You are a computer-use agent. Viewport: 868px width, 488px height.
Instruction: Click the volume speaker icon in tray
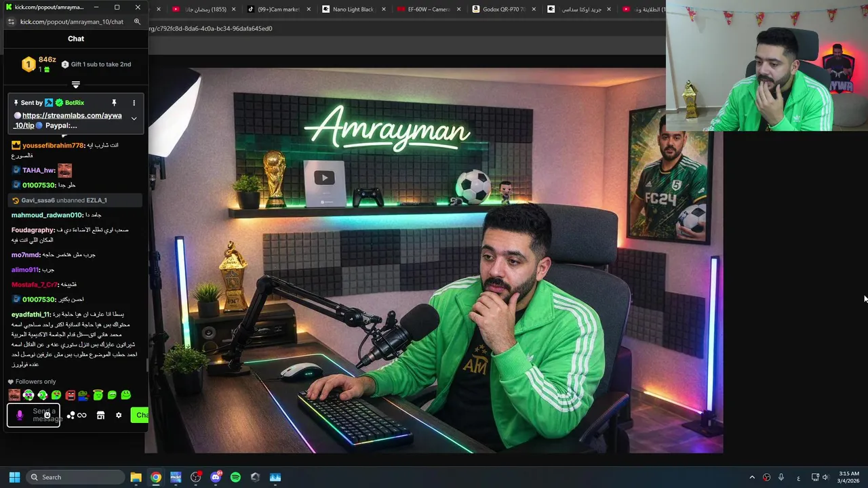tap(825, 477)
